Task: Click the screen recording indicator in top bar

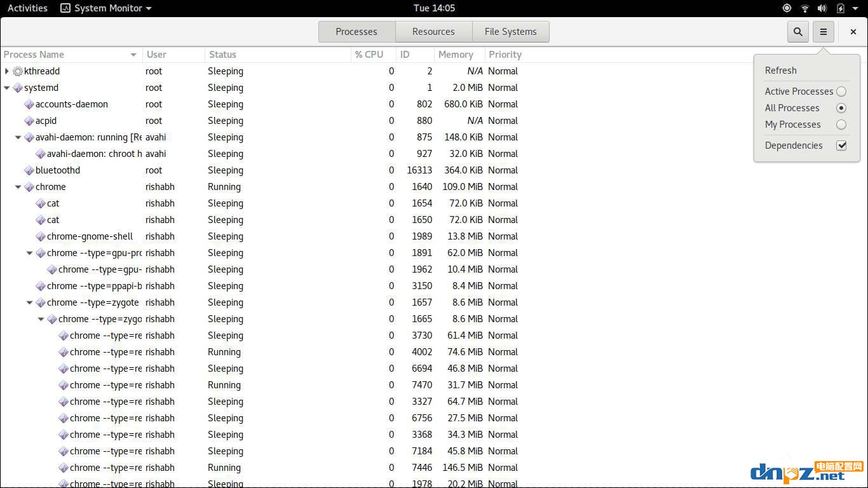Action: click(787, 8)
